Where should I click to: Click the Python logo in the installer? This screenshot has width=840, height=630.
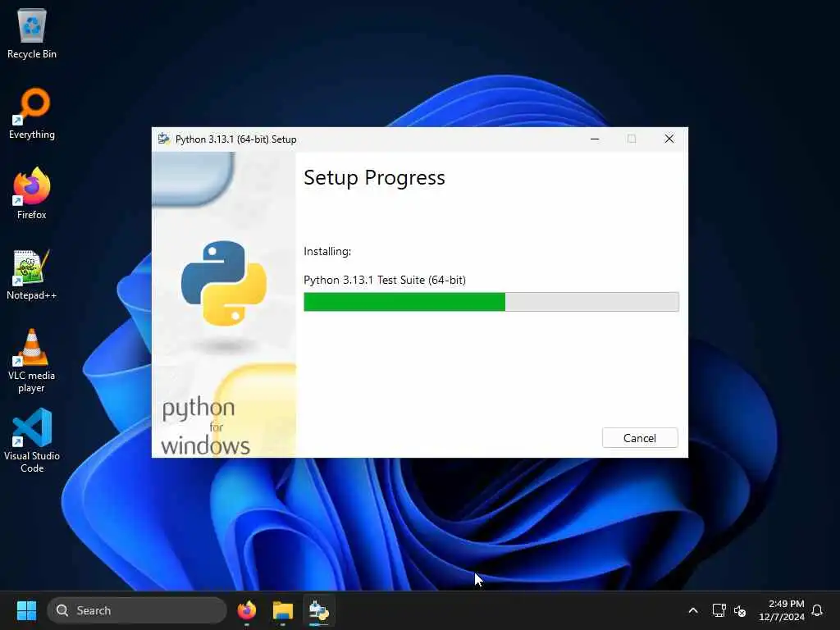[x=224, y=283]
